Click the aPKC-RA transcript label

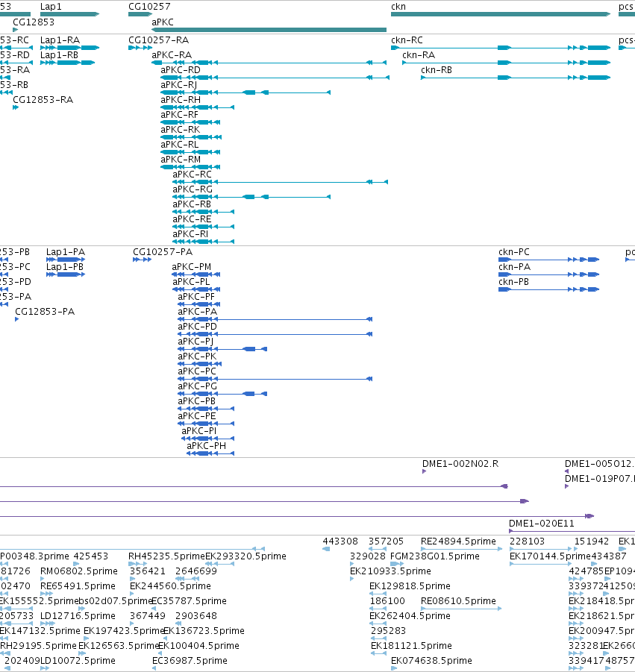(x=172, y=55)
